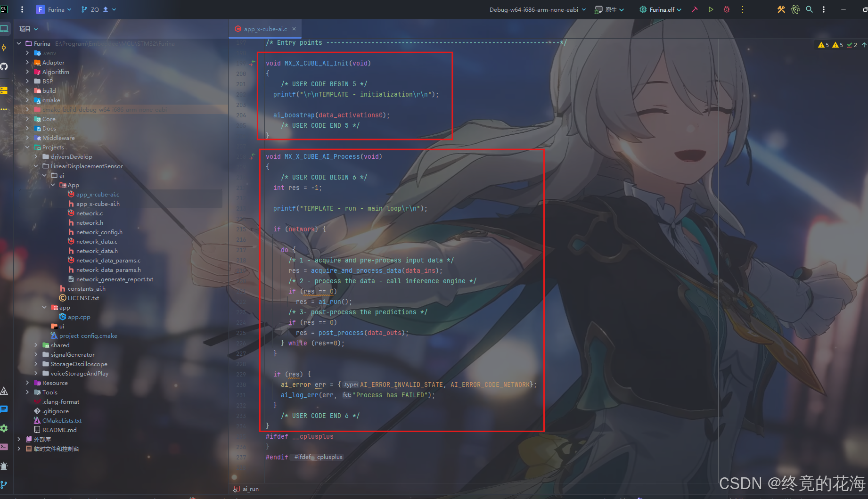The height and width of the screenshot is (499, 868).
Task: Jump to previous highlighted error arrow
Action: 864,45
